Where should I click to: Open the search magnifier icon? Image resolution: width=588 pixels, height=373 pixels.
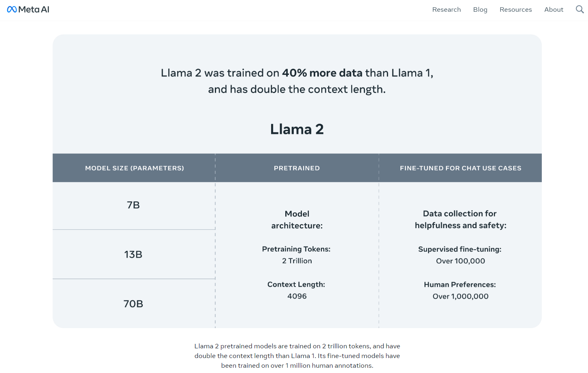pos(580,9)
